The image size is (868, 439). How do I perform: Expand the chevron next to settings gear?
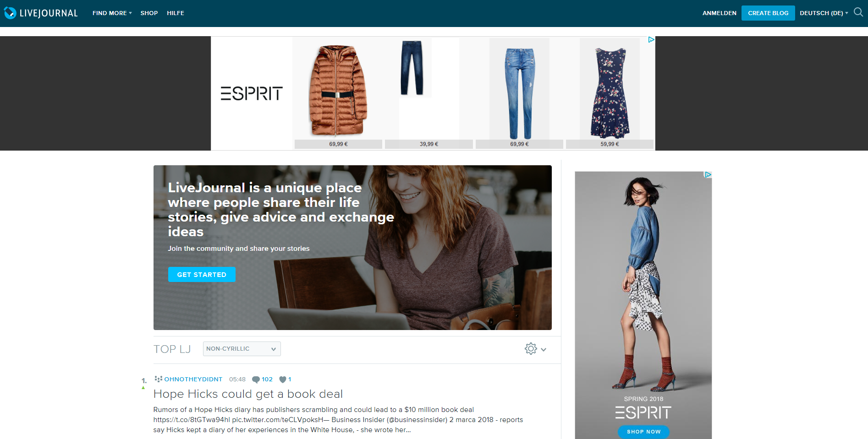(544, 349)
